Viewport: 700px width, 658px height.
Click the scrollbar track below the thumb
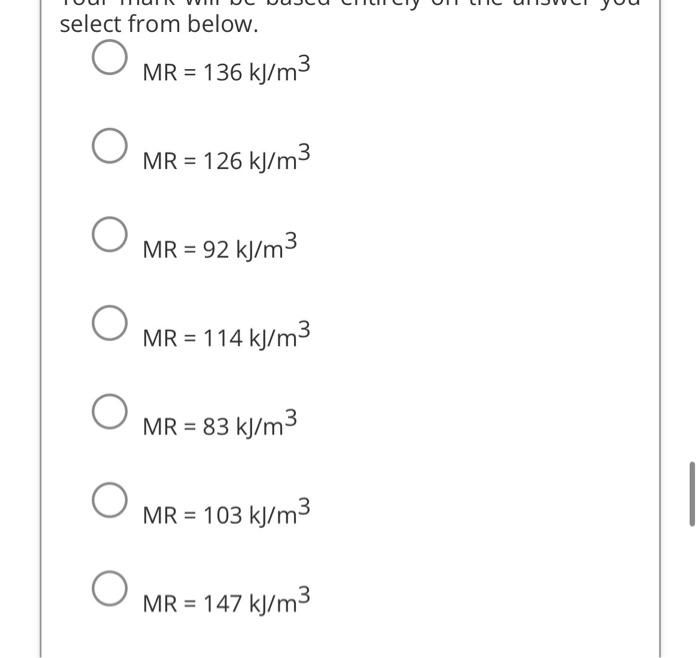coord(692,592)
